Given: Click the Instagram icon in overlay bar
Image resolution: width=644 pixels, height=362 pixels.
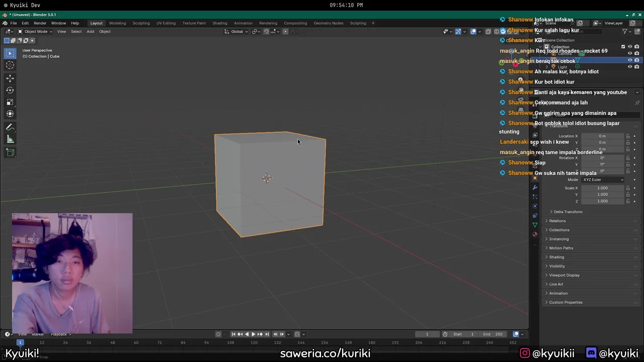Looking at the screenshot, I should pyautogui.click(x=525, y=353).
